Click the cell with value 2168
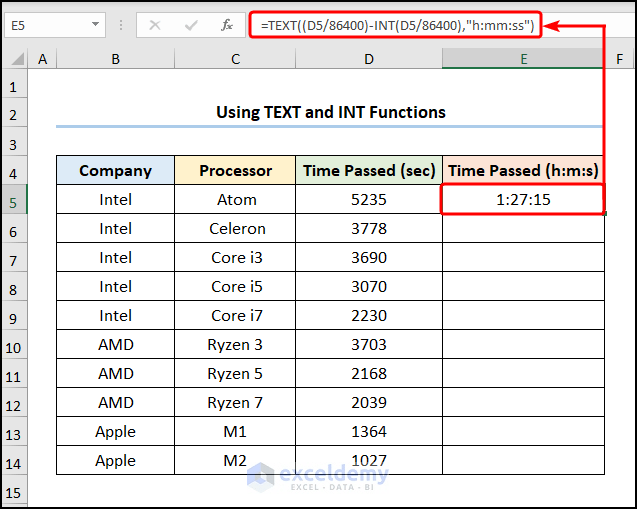 coord(369,373)
